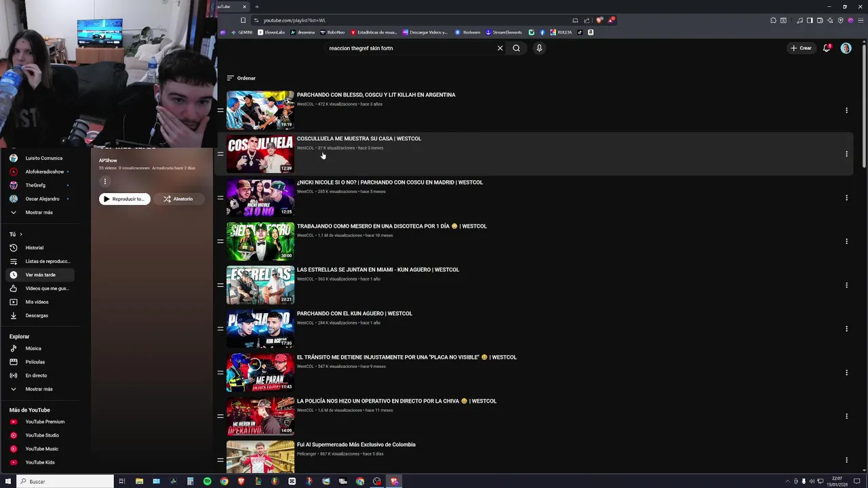868x488 pixels.
Task: Click the Crear button
Action: point(801,48)
